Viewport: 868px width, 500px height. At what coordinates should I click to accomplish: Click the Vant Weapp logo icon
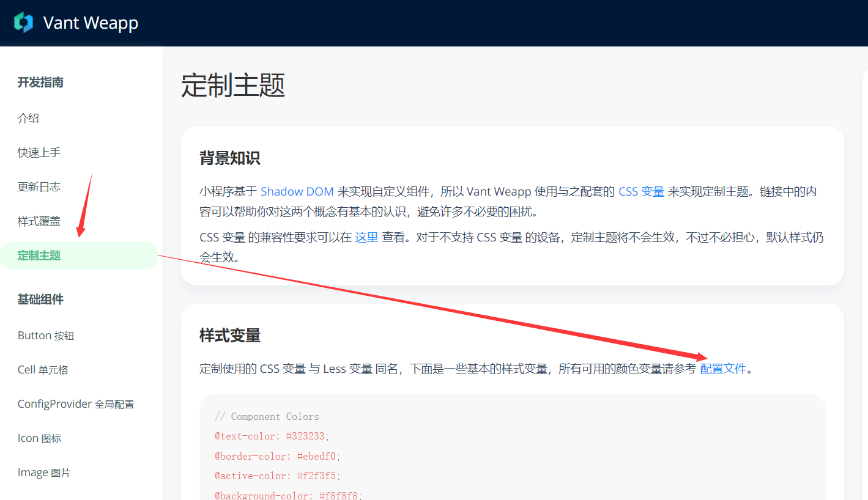(x=23, y=22)
